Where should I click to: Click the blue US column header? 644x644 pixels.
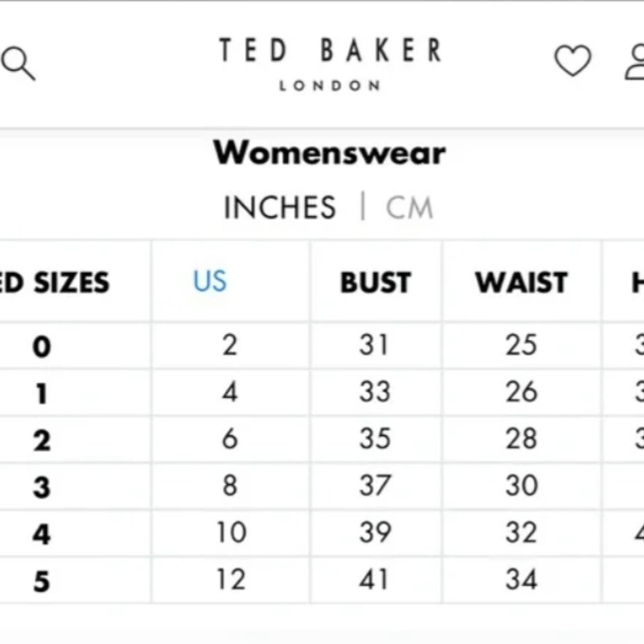coord(209,281)
